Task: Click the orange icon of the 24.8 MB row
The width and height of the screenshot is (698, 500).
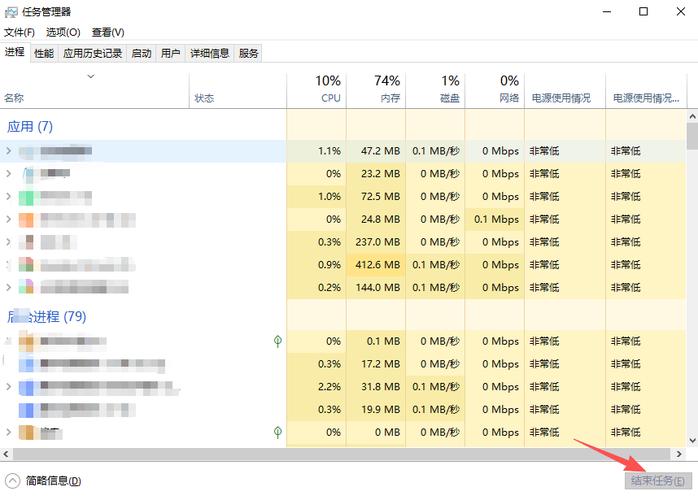Action: (x=26, y=220)
